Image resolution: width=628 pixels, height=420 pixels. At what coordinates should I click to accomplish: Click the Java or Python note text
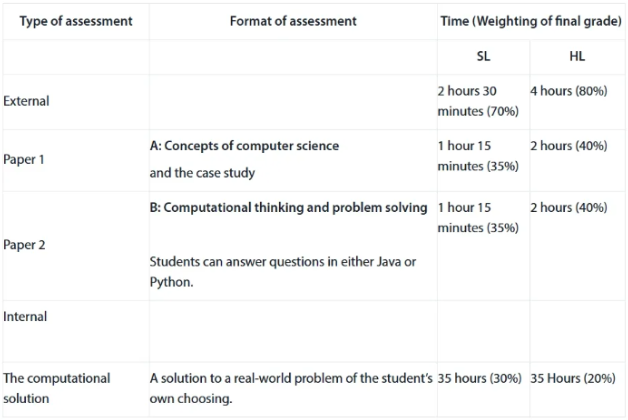pos(283,272)
